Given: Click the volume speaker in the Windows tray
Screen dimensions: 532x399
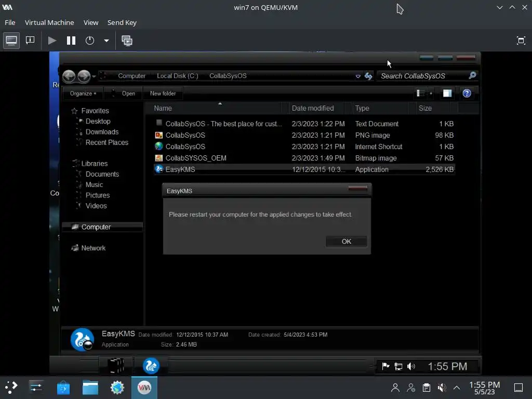Looking at the screenshot, I should (x=411, y=366).
